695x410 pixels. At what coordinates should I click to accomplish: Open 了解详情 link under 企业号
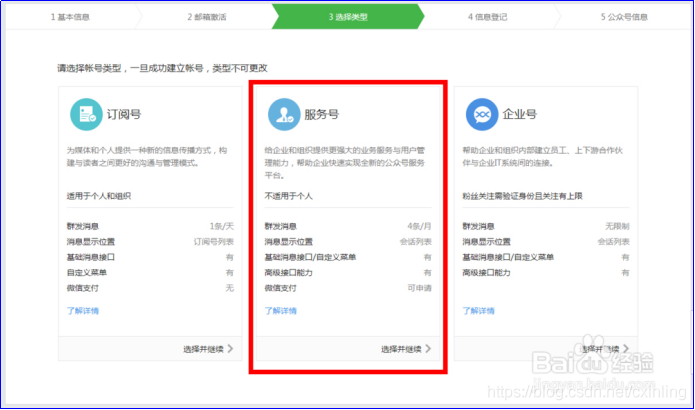[479, 311]
